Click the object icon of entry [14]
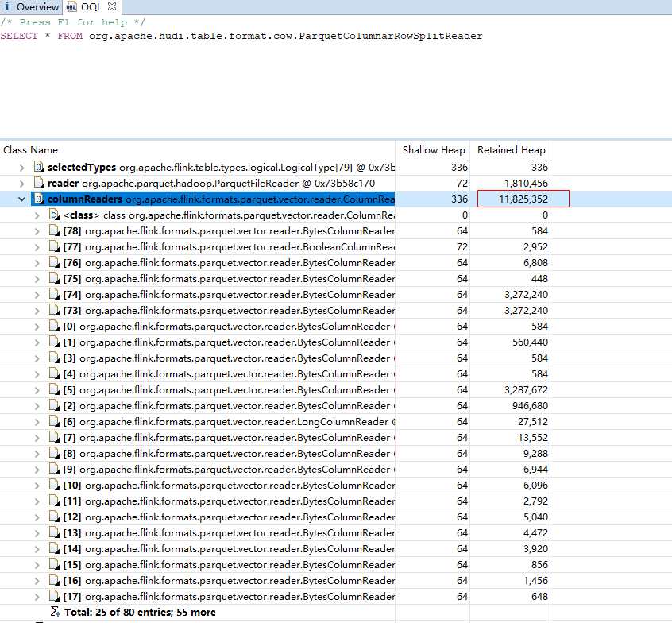The height and width of the screenshot is (623, 672). [x=54, y=548]
